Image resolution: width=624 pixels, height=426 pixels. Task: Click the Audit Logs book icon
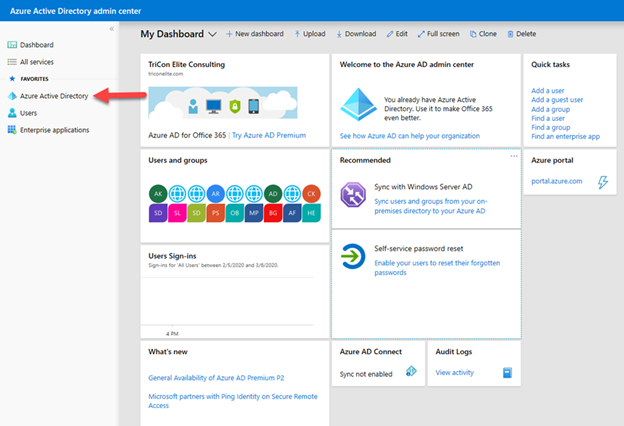click(507, 373)
